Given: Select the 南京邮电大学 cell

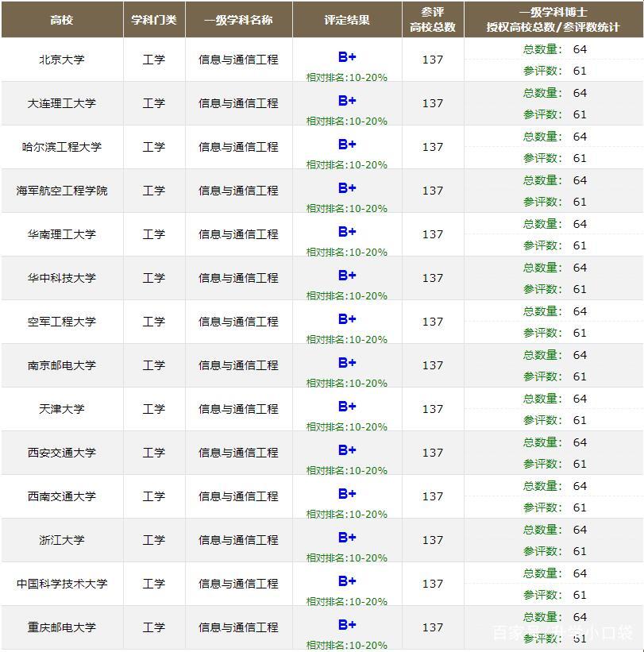Looking at the screenshot, I should (x=61, y=365).
